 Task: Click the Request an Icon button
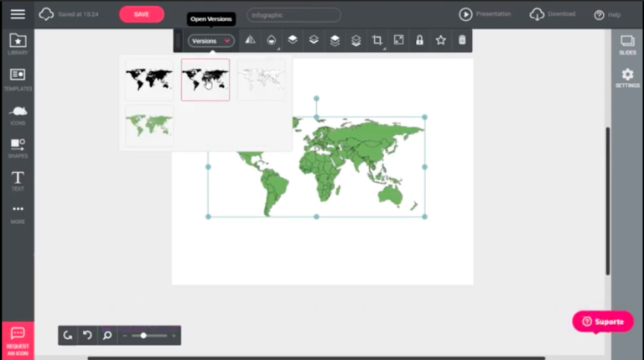click(18, 341)
